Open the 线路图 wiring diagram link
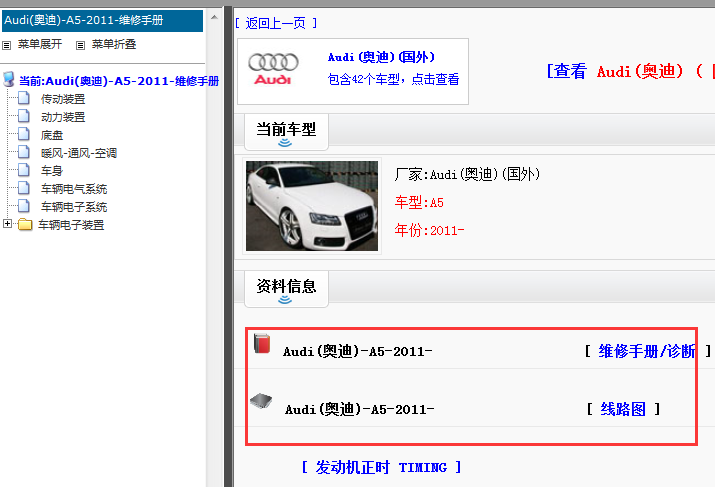 pos(623,409)
